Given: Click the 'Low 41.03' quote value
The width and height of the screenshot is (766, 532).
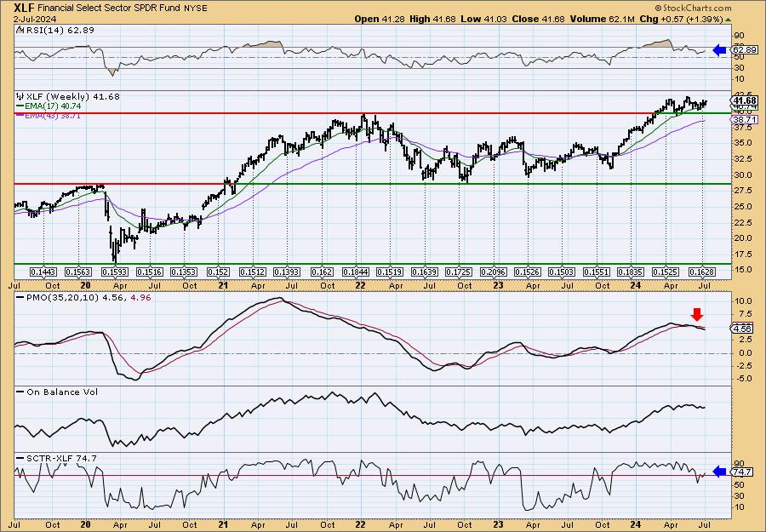Looking at the screenshot, I should (x=484, y=19).
